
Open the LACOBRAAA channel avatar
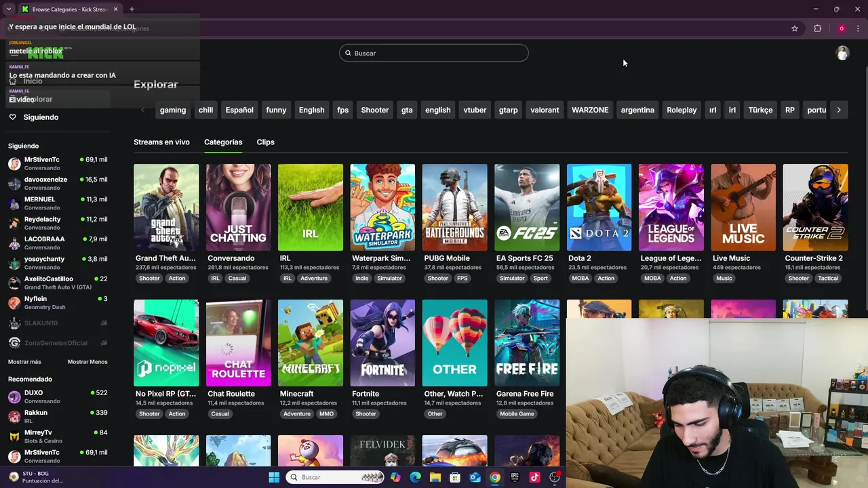pos(14,243)
